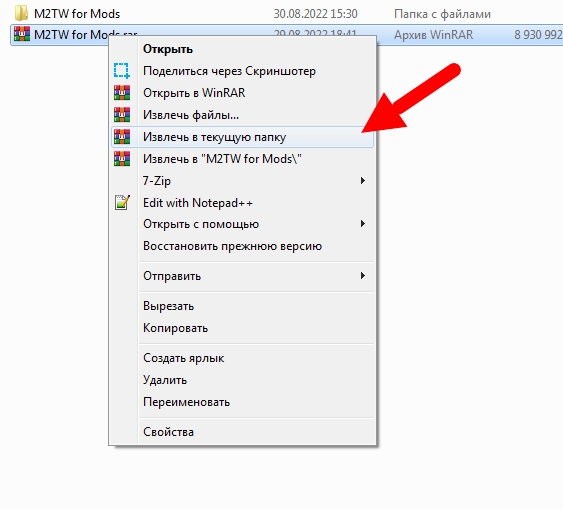Image resolution: width=563 pixels, height=510 pixels.
Task: Expand the Открыть с помощью submenu arrow
Action: pos(363,224)
